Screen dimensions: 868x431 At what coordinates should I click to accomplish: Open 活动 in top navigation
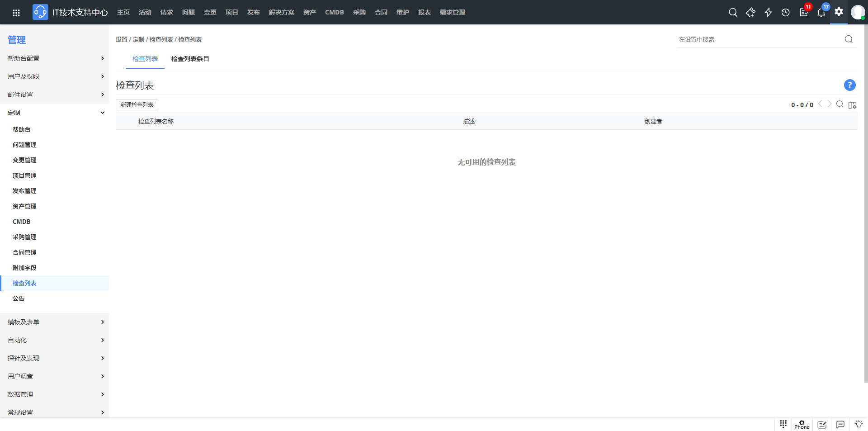[x=145, y=12]
